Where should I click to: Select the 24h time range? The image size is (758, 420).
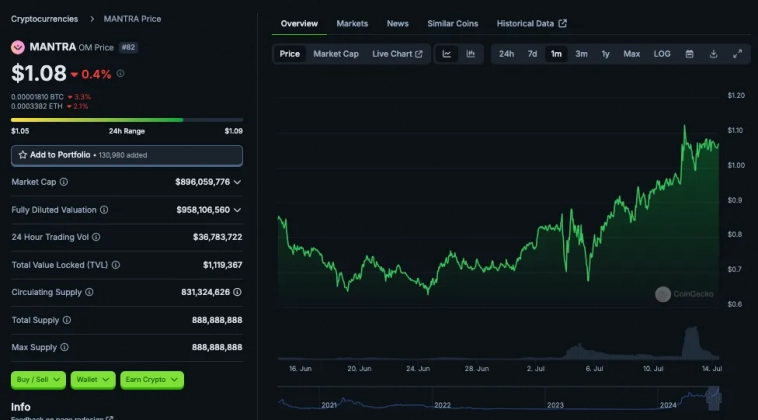pyautogui.click(x=506, y=54)
